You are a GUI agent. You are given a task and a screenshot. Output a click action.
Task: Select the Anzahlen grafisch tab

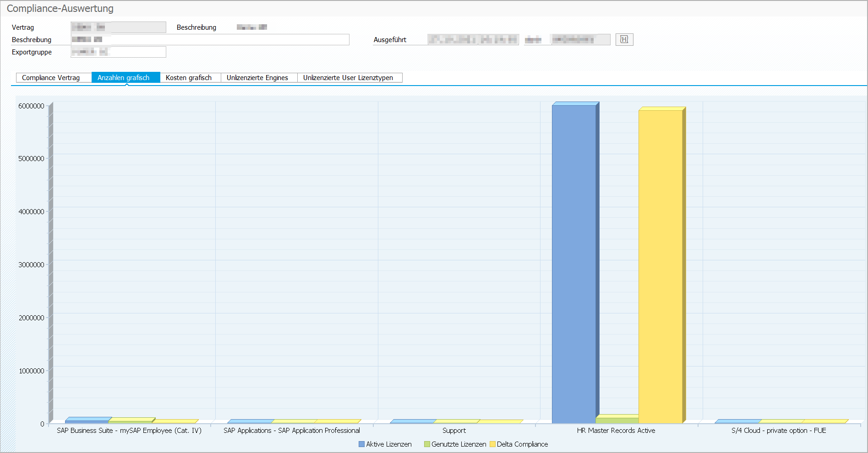tap(126, 78)
